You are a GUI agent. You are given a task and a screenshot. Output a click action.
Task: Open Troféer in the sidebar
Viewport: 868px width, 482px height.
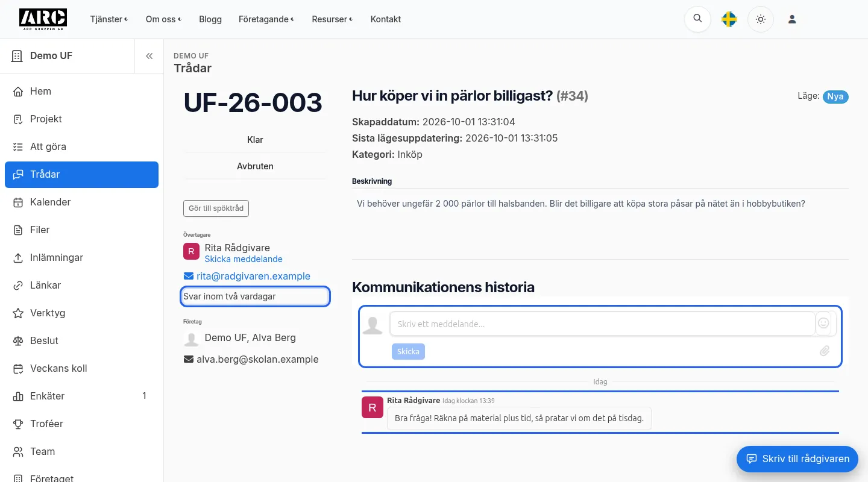point(81,424)
